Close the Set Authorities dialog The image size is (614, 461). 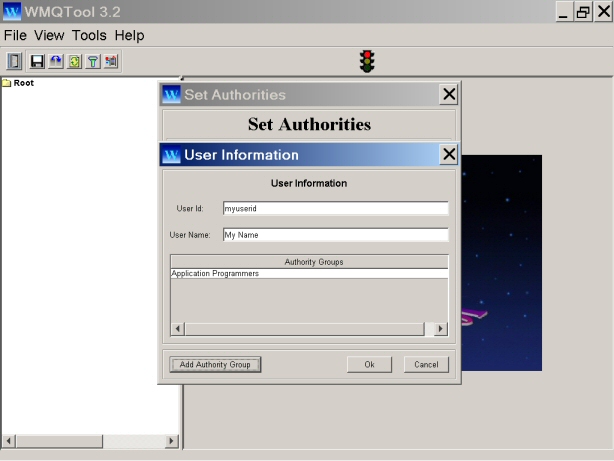[x=449, y=94]
